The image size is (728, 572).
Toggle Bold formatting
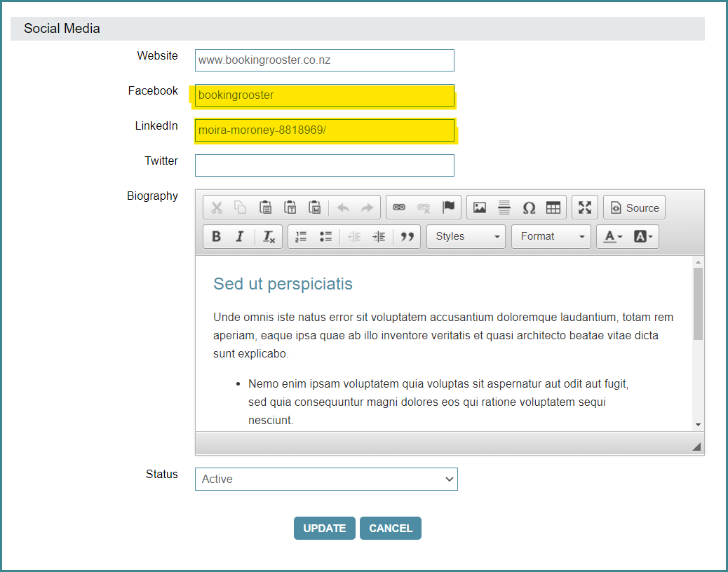[x=216, y=237]
